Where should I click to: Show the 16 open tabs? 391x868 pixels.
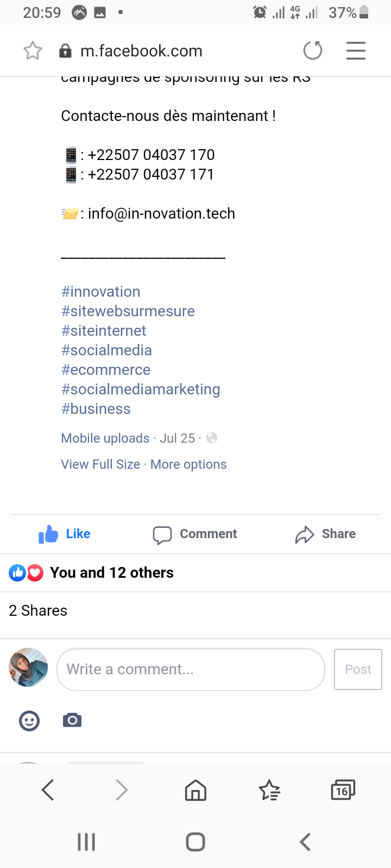pos(343,790)
